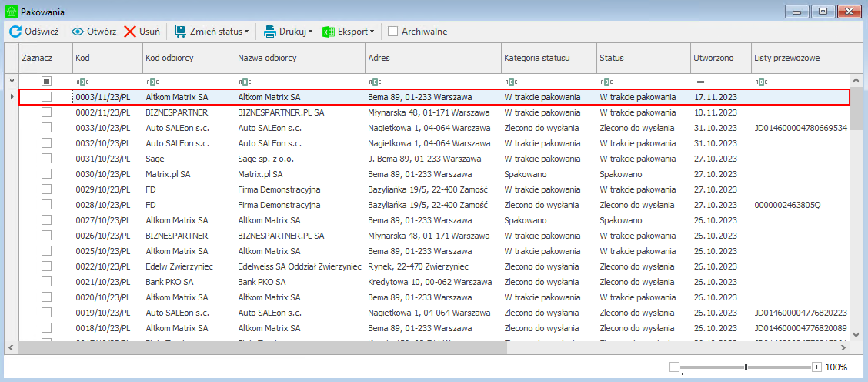Viewport: 868px width, 382px height.
Task: Click the red Usuń delete icon
Action: (x=131, y=32)
